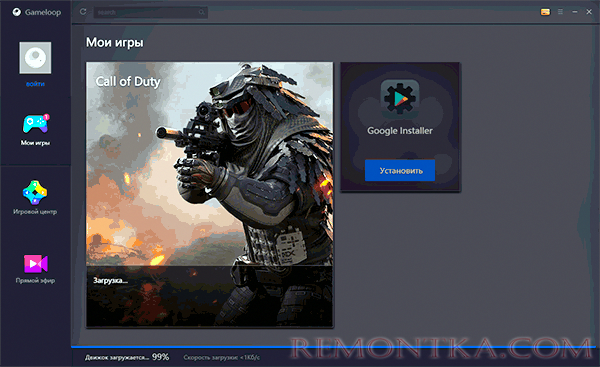
Task: Click the Движок загружается status text
Action: click(117, 358)
